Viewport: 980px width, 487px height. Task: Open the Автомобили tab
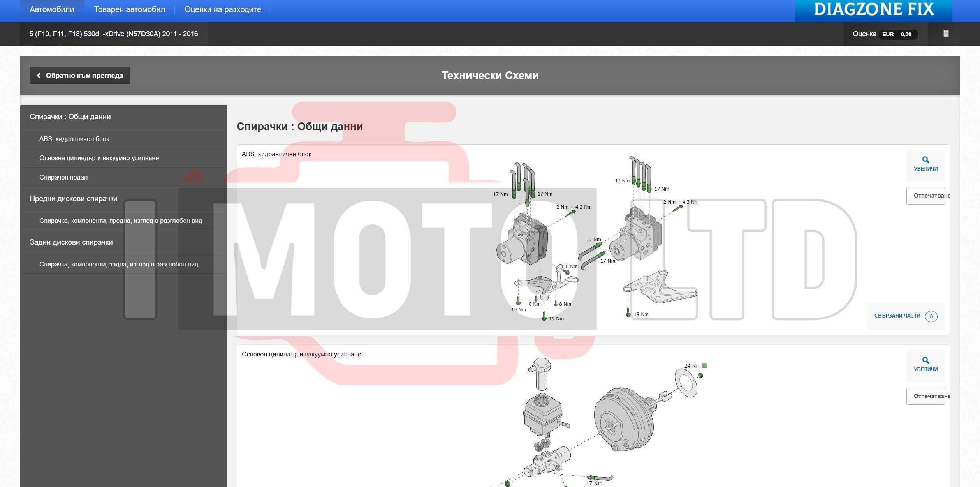pos(52,10)
